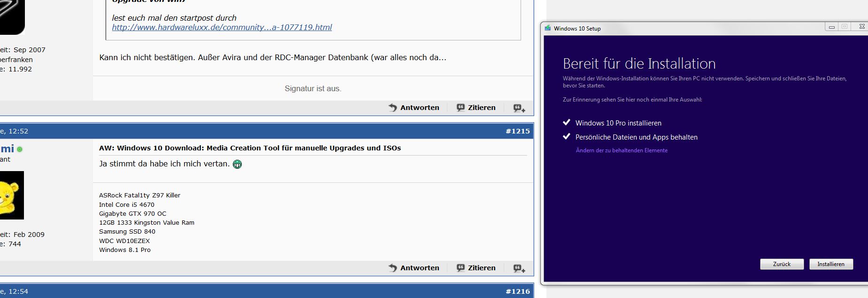Screen dimensions: 868x298
Task: Click heading 'Bereit für die Installation'
Action: pos(639,63)
